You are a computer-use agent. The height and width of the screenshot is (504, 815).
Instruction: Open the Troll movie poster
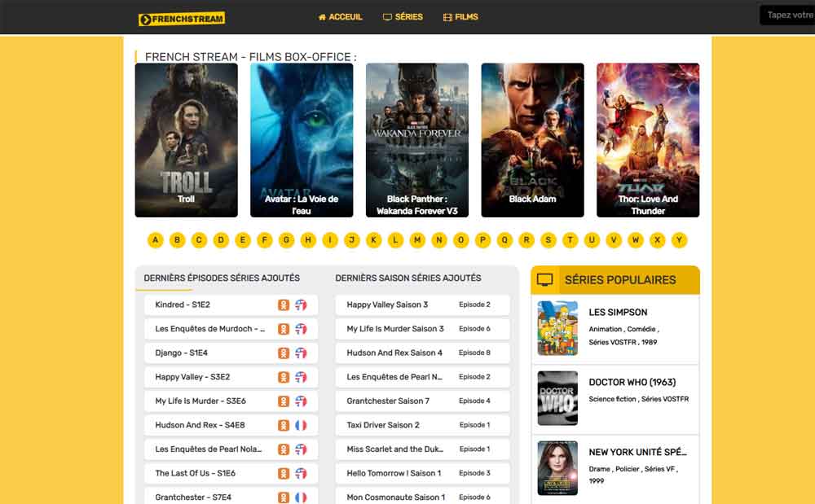186,140
